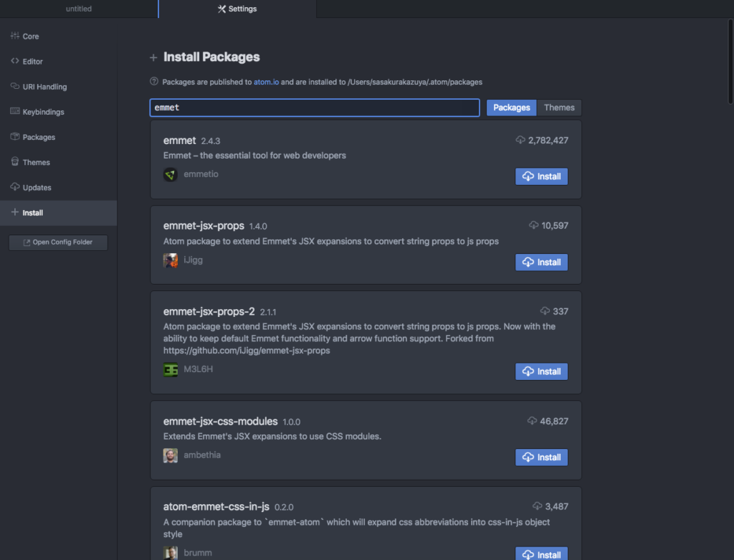Open the Updates section

(x=58, y=188)
